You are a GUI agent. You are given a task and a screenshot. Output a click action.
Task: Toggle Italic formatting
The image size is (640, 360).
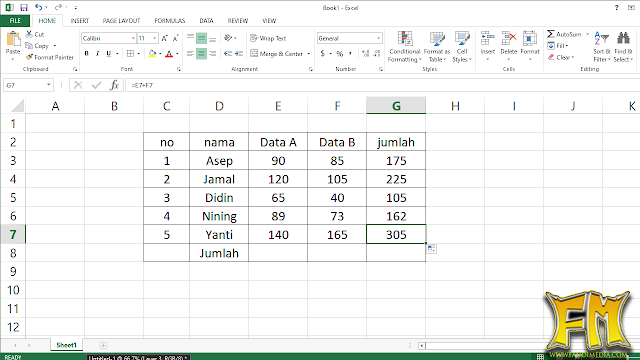click(x=98, y=53)
